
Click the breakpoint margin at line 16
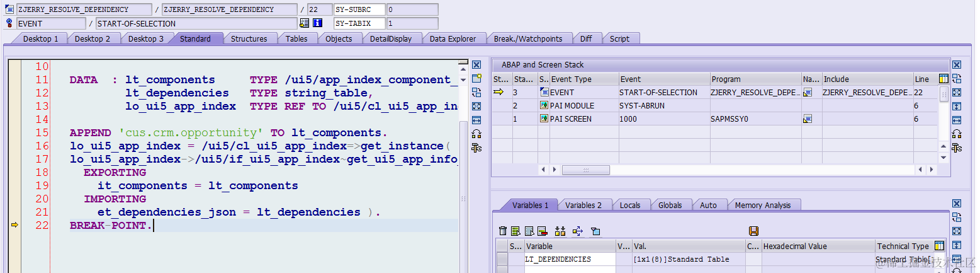[x=14, y=146]
